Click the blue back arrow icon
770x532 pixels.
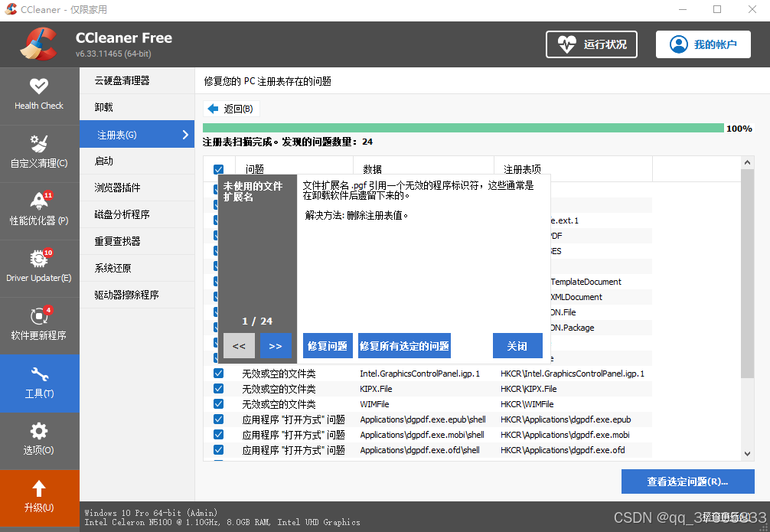(x=213, y=109)
